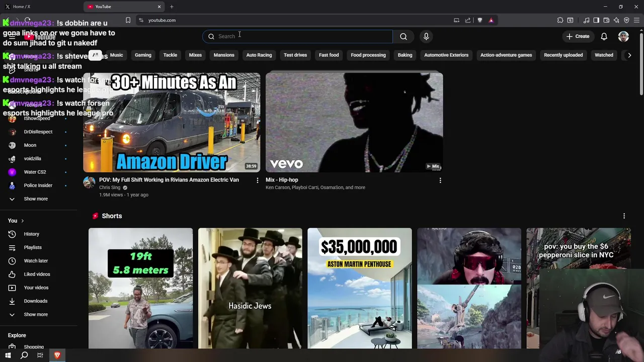Expand subscriptions with Show more

pos(38,199)
